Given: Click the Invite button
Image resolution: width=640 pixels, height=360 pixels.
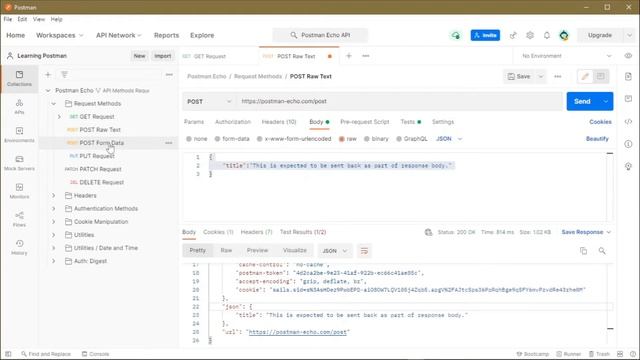Looking at the screenshot, I should [485, 36].
